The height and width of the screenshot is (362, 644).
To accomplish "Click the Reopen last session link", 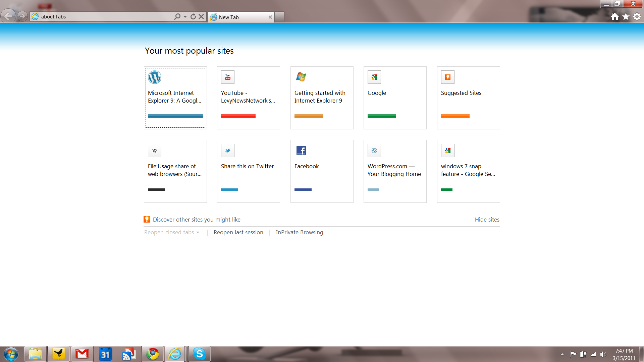I will pyautogui.click(x=238, y=232).
